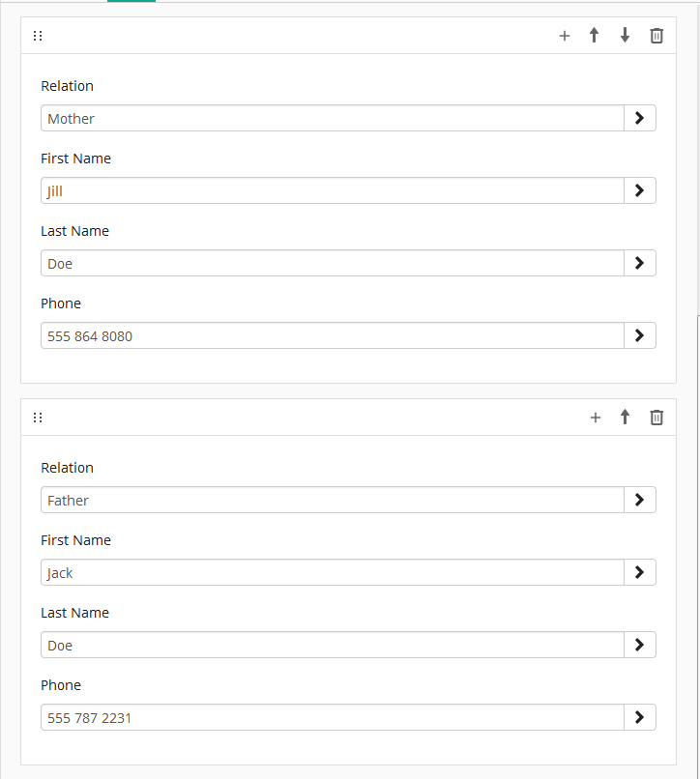This screenshot has width=700, height=779.
Task: Open the chevron next to Jill
Action: point(640,190)
